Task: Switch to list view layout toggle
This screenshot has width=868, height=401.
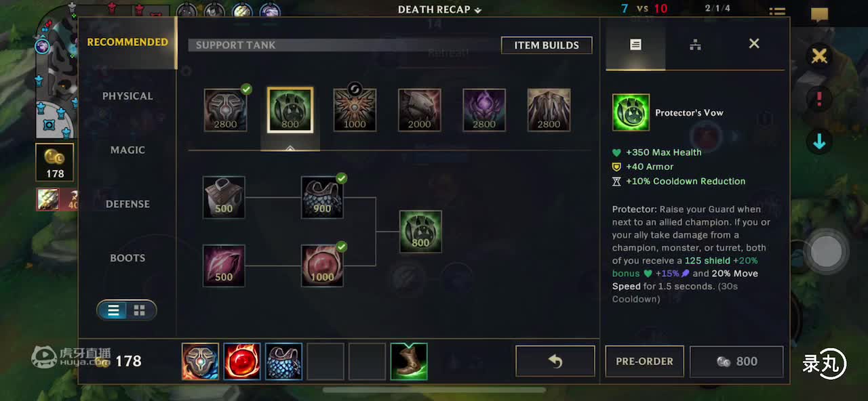Action: 113,310
